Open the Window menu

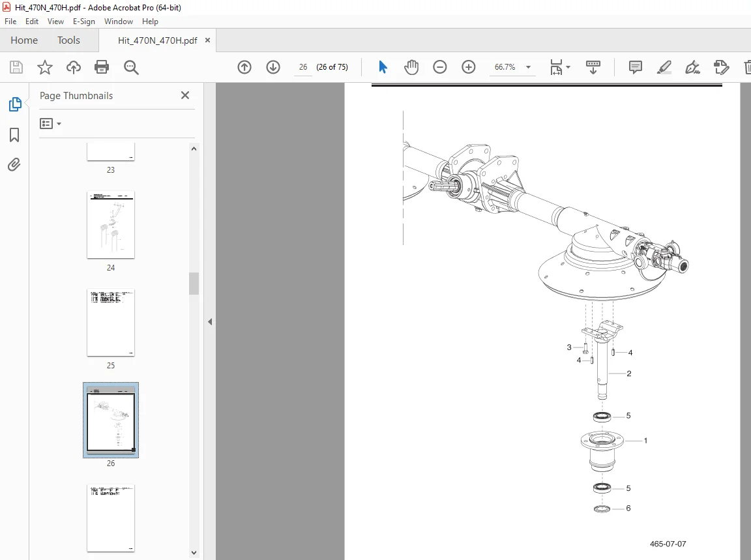point(118,22)
